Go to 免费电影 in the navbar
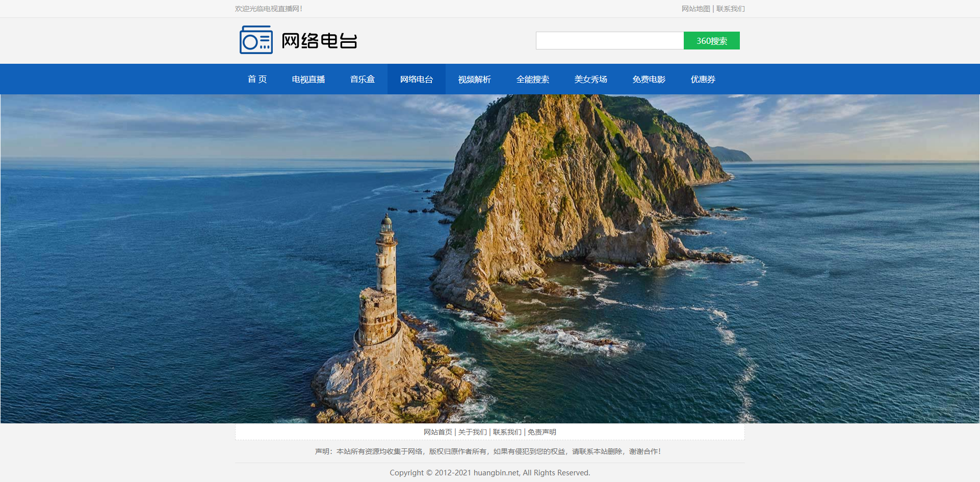The width and height of the screenshot is (980, 482). coord(649,79)
